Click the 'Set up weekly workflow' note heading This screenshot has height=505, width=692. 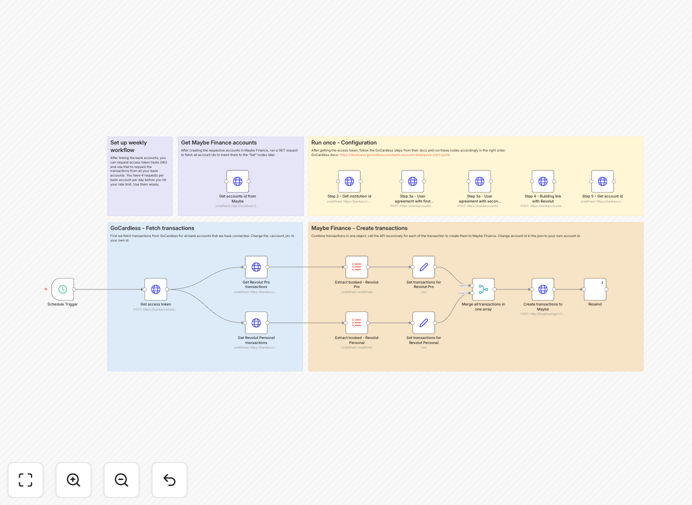tap(128, 146)
